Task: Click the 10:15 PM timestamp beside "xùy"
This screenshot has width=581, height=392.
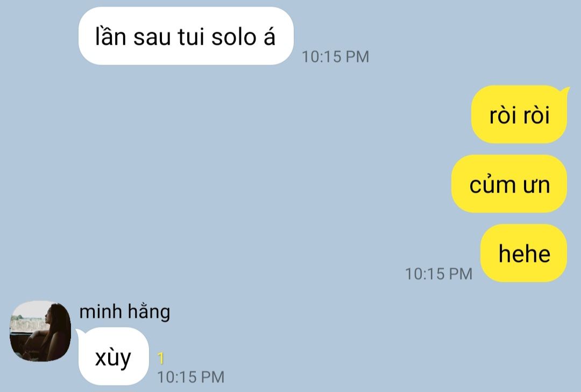Action: tap(191, 377)
